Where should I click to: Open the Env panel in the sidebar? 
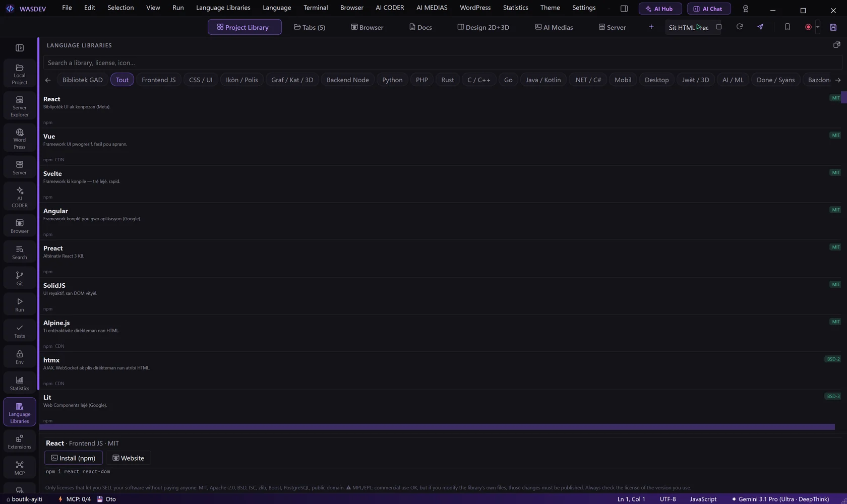(20, 357)
